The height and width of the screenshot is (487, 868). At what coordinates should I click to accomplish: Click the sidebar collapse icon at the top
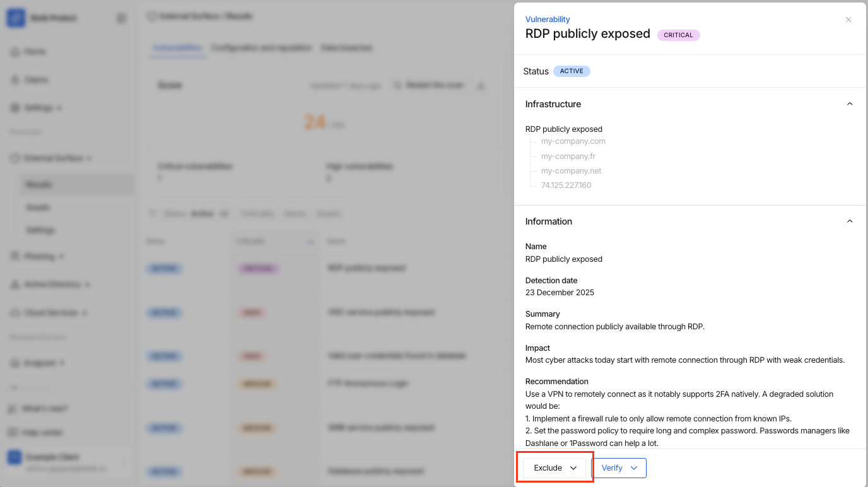(x=122, y=19)
